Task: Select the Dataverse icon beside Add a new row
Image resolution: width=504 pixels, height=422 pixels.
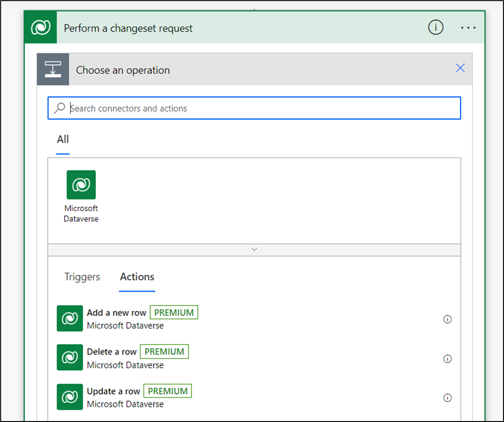Action: pyautogui.click(x=69, y=319)
